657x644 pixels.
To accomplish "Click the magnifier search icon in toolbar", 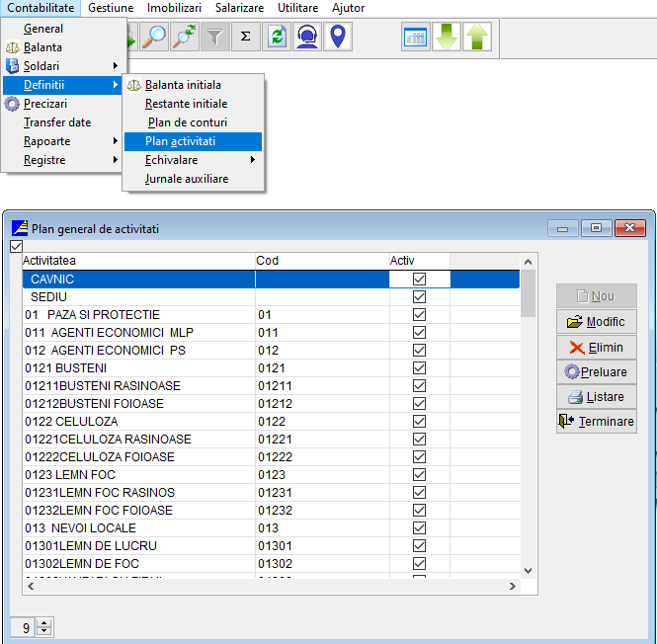I will coord(154,38).
